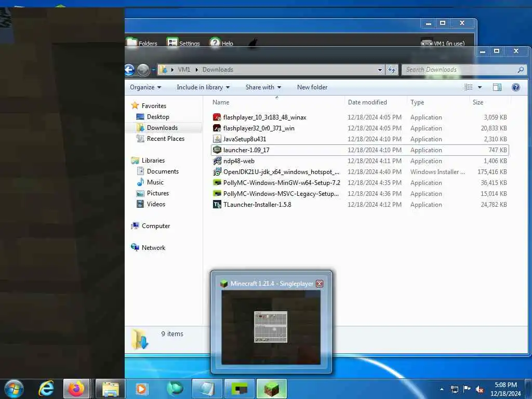Viewport: 532px width, 399px height.
Task: Toggle the preview pane button
Action: click(x=497, y=87)
